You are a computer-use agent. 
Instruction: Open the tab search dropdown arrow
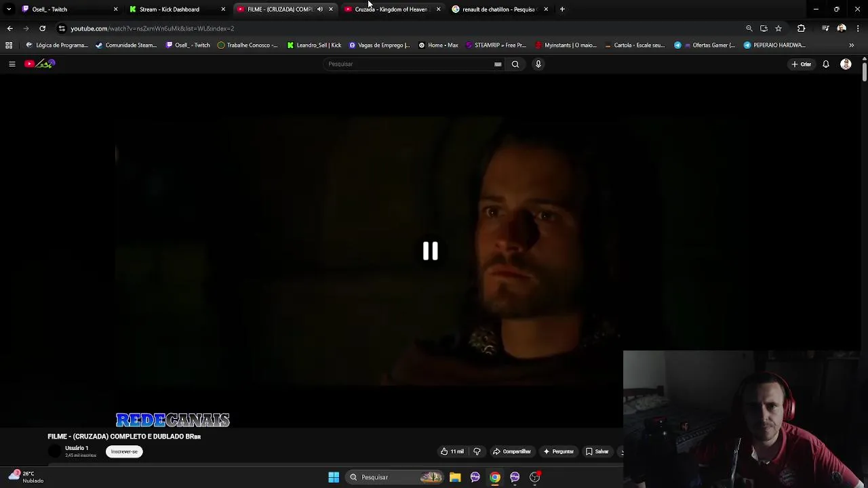(x=9, y=9)
